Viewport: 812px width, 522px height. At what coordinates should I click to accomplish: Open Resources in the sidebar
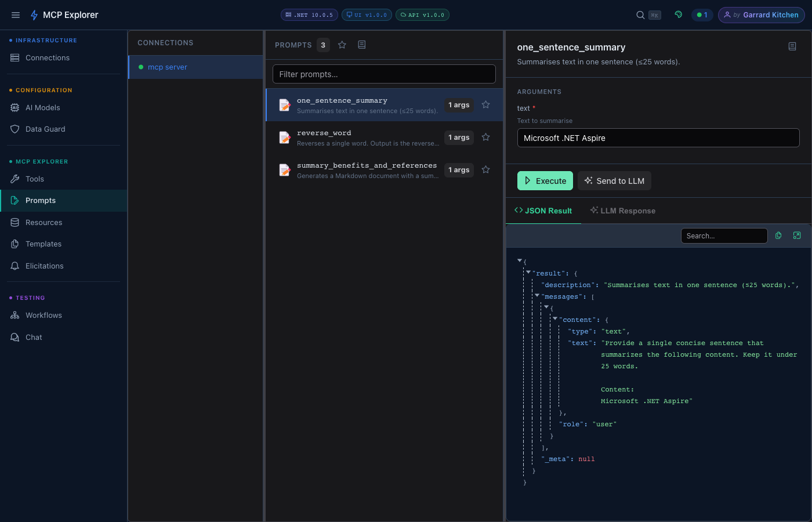43,222
